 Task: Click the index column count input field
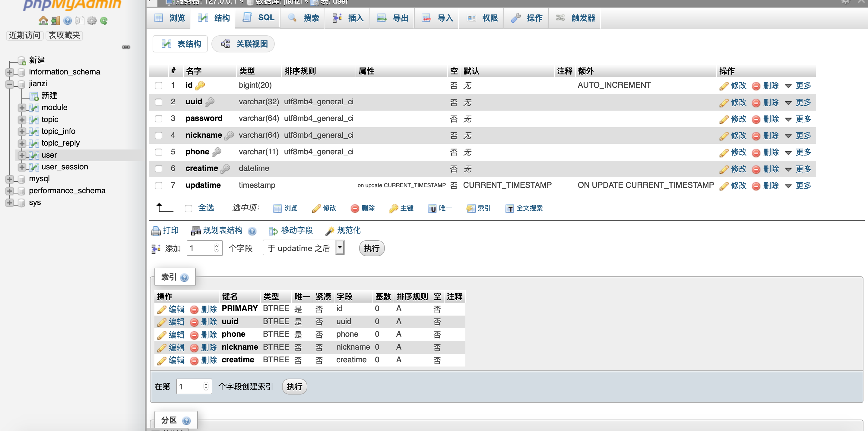pyautogui.click(x=191, y=386)
